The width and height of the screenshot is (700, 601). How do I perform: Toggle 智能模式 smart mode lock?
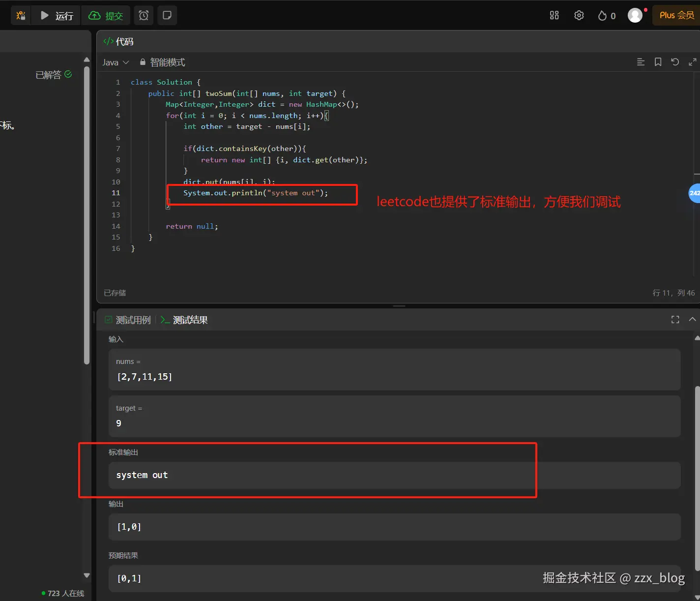pyautogui.click(x=162, y=62)
